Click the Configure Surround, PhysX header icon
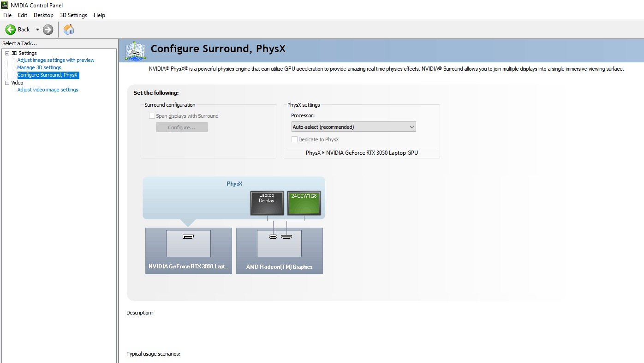The image size is (644, 363). [135, 51]
